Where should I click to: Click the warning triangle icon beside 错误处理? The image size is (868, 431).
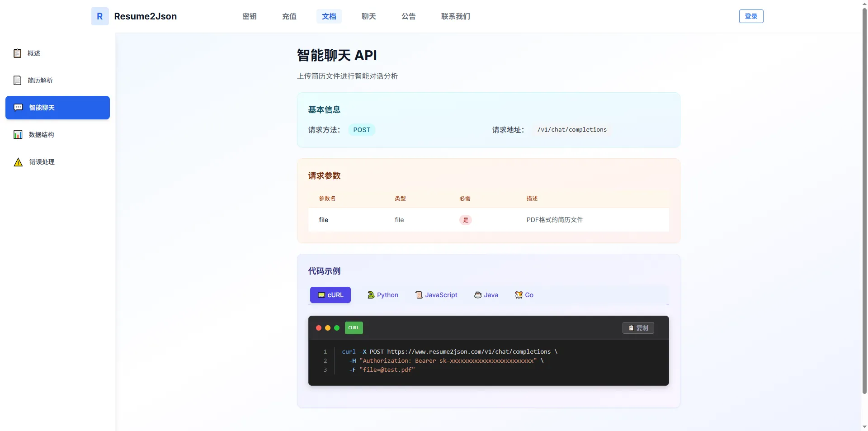[x=18, y=162]
